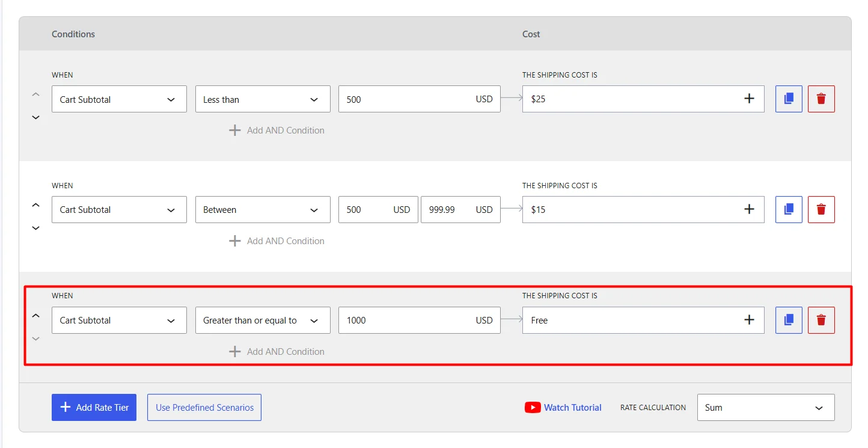The image size is (868, 448).
Task: Click the 1000 USD value field
Action: (420, 321)
